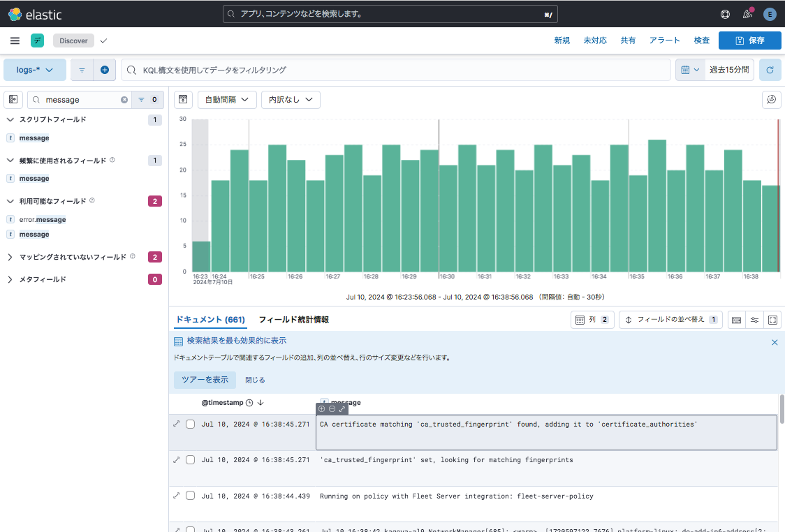Open the help menu icon
785x532 pixels.
click(x=725, y=14)
